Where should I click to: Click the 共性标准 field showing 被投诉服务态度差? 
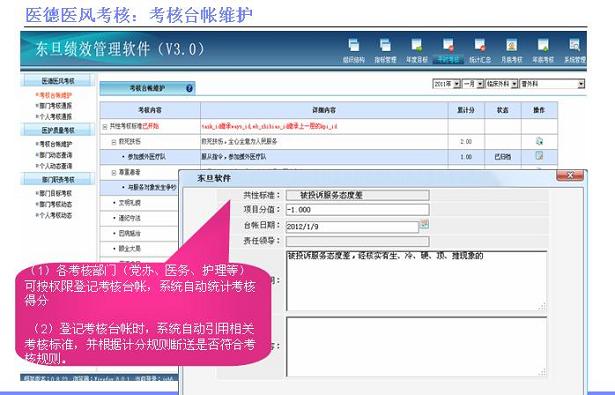click(x=357, y=195)
